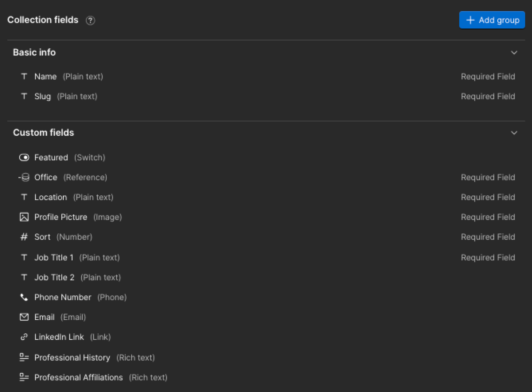Open the Location field label
The height and width of the screenshot is (392, 532).
pyautogui.click(x=51, y=197)
